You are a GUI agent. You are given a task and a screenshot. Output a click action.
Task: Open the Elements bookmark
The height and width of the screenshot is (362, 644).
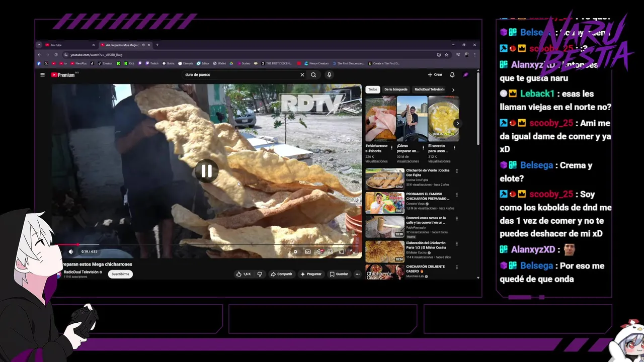(186, 63)
